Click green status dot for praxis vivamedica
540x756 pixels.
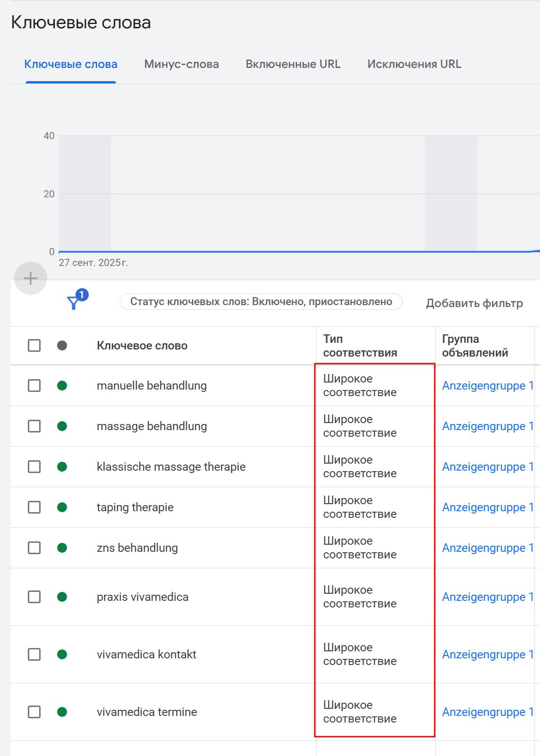coord(62,597)
